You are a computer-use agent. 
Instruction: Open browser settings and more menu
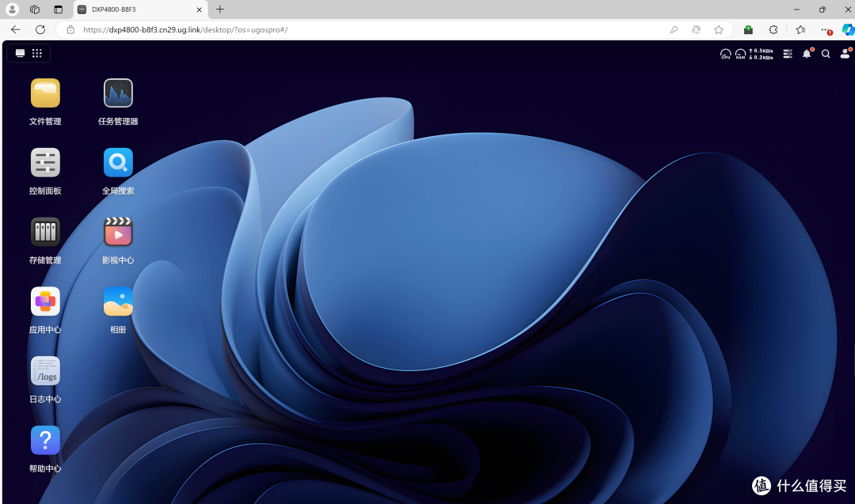pyautogui.click(x=826, y=31)
